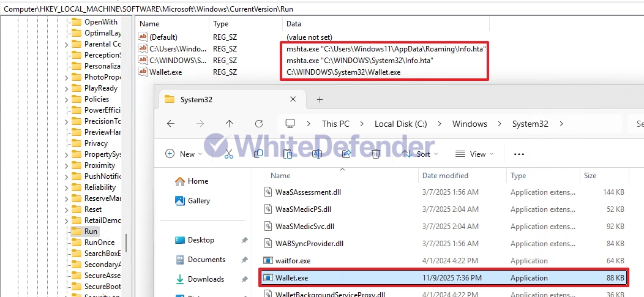The image size is (644, 297).
Task: Select the Wallet.exe file in System32
Action: coord(291,278)
